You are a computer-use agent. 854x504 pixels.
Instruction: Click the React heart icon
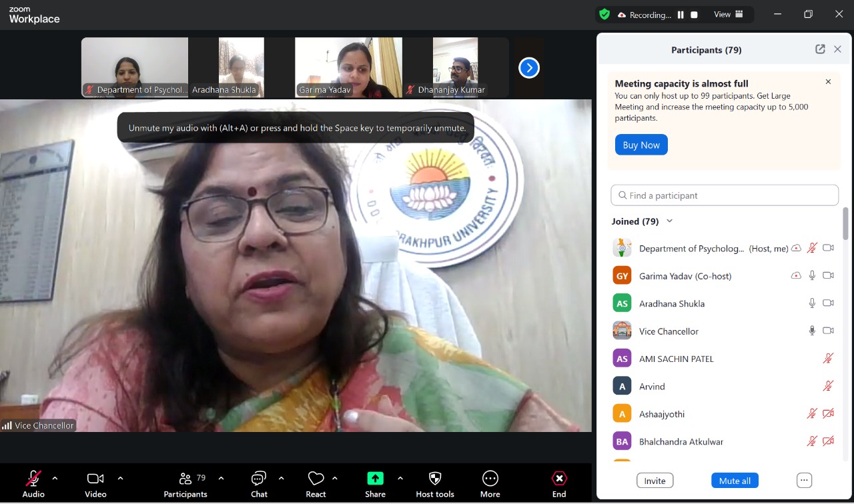point(316,479)
